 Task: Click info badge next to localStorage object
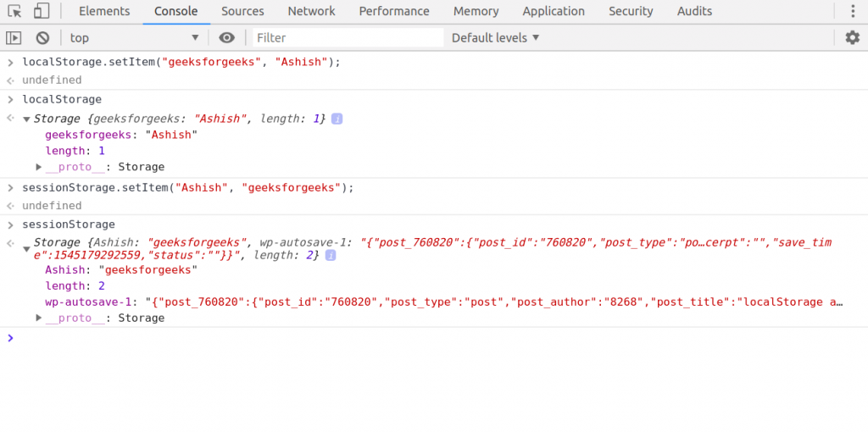click(x=337, y=119)
